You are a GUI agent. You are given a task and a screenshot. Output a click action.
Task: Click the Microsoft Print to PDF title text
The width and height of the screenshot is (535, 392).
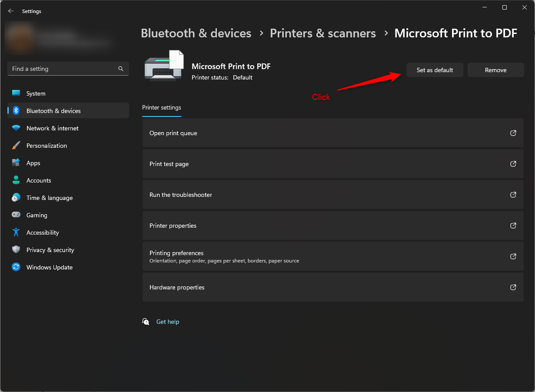click(231, 66)
